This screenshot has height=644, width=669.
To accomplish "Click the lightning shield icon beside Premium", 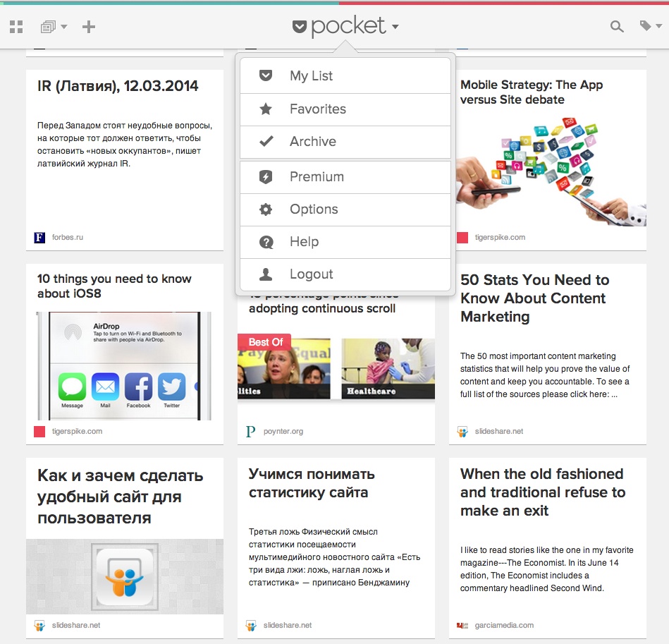I will [266, 176].
